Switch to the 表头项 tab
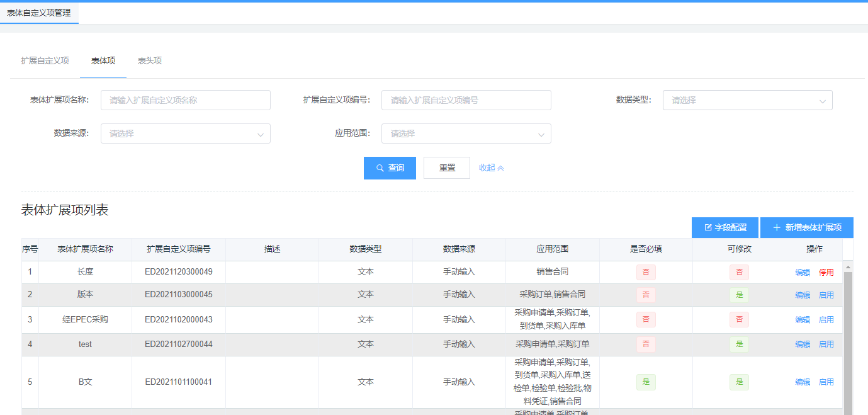Screen dimensions: 868x415 tap(150, 60)
